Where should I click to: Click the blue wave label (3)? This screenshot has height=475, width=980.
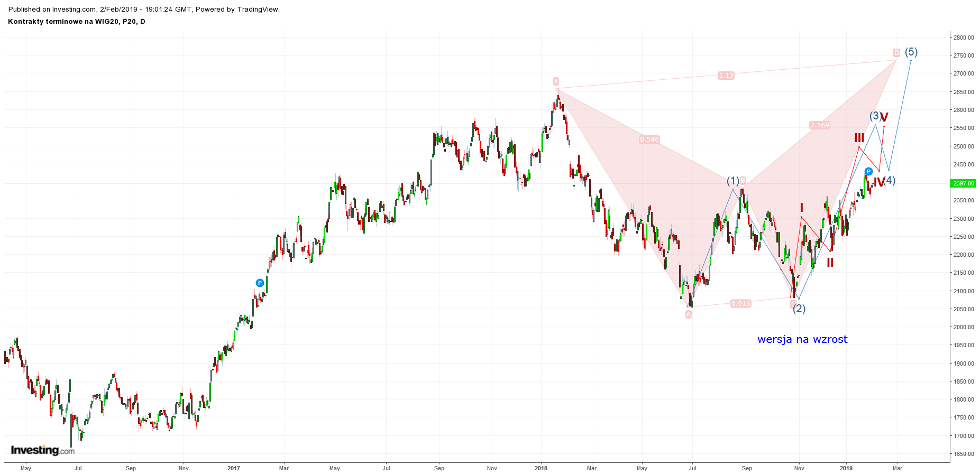tap(875, 116)
